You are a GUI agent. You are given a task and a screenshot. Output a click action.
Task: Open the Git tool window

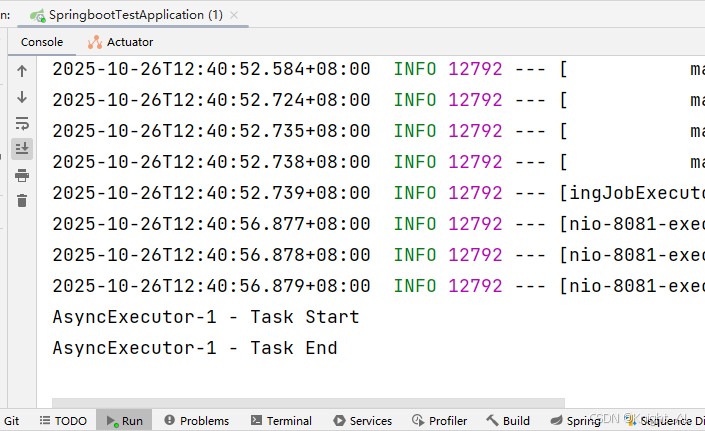point(12,421)
